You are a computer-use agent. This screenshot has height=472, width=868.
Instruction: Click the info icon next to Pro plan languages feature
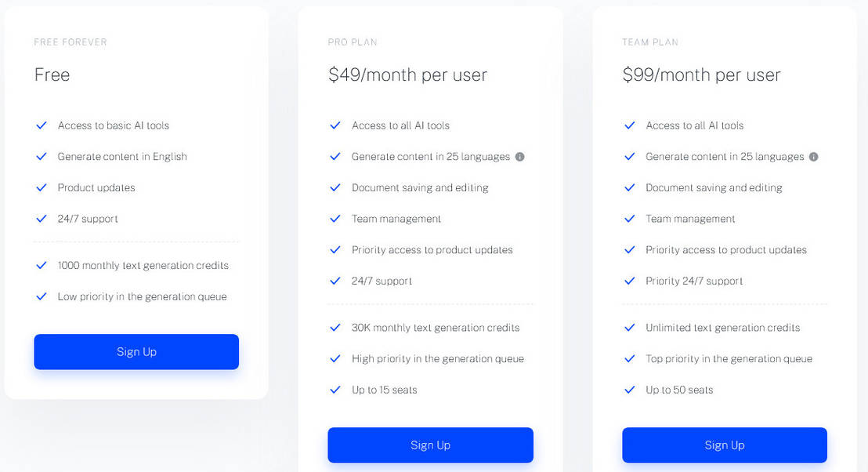[519, 156]
